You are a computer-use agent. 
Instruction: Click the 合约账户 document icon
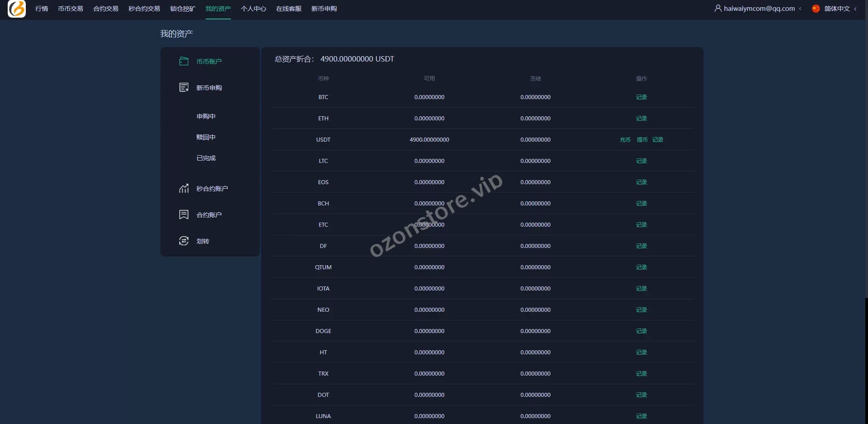coord(183,214)
